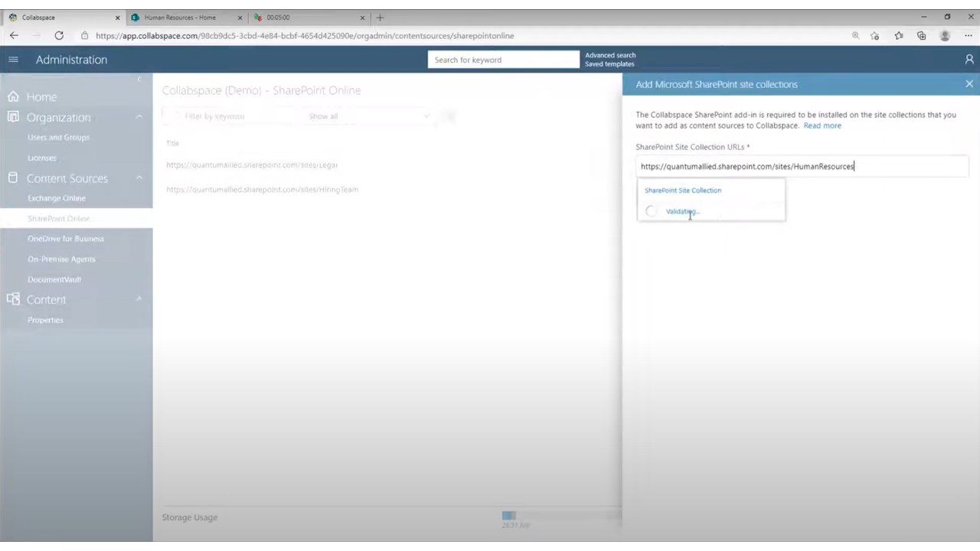This screenshot has height=551, width=980.
Task: Collapse the Content Sources section chevron
Action: 139,178
